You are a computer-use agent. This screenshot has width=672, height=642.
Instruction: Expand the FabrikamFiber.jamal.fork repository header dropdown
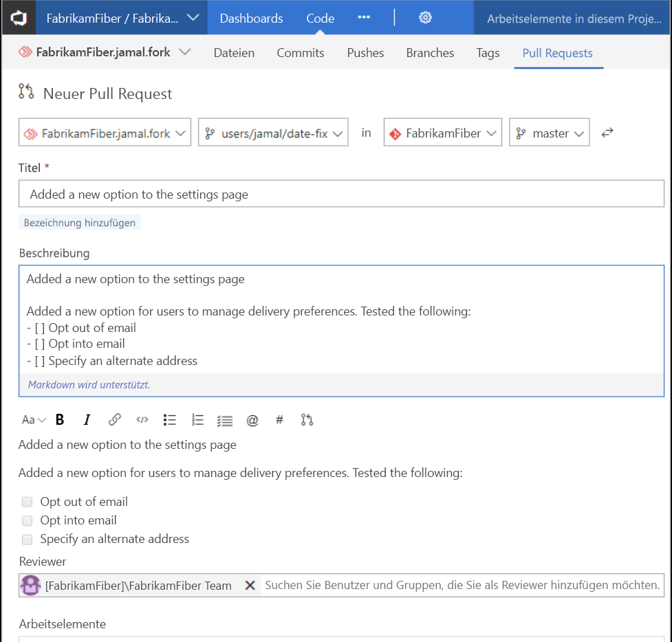[x=185, y=52]
